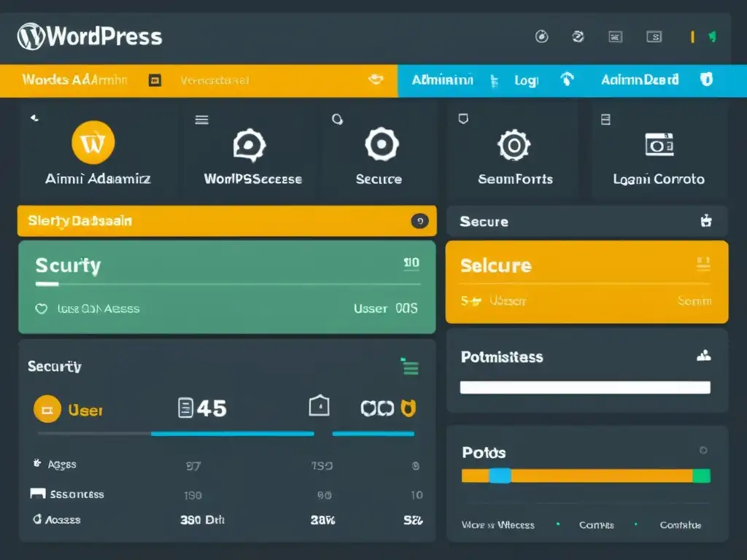
Task: Open the orange Selcure card
Action: pos(587,282)
